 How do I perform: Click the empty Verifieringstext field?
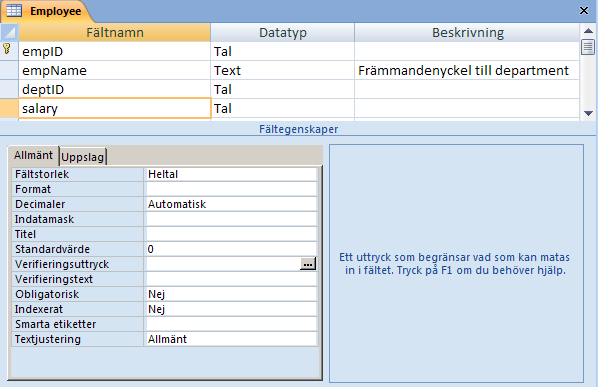pos(231,279)
